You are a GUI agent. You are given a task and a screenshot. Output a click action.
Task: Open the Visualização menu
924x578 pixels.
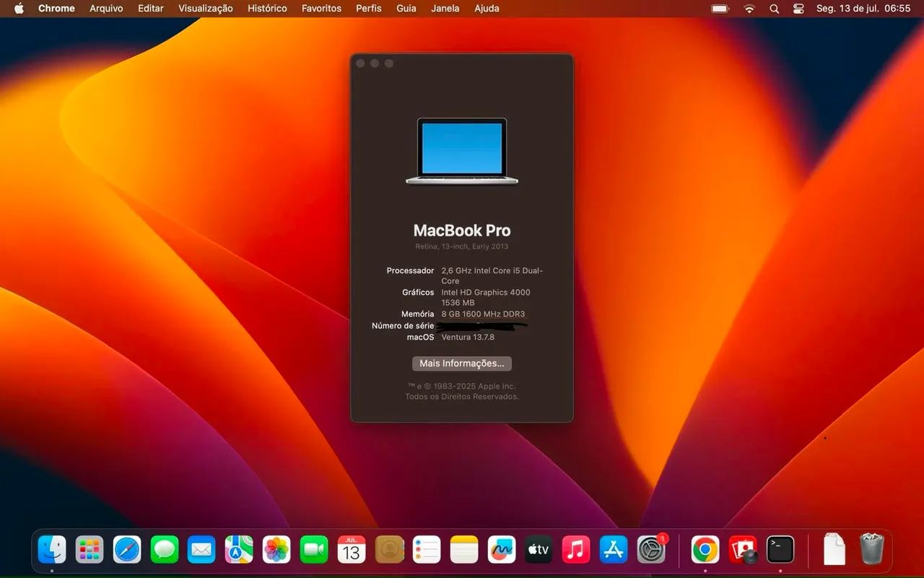(206, 9)
